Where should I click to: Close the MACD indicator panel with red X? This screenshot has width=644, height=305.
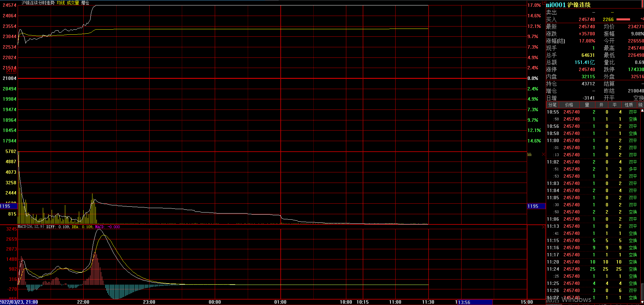(543, 226)
